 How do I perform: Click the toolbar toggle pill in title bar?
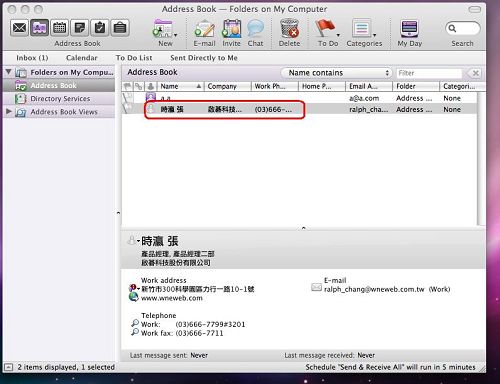point(475,9)
